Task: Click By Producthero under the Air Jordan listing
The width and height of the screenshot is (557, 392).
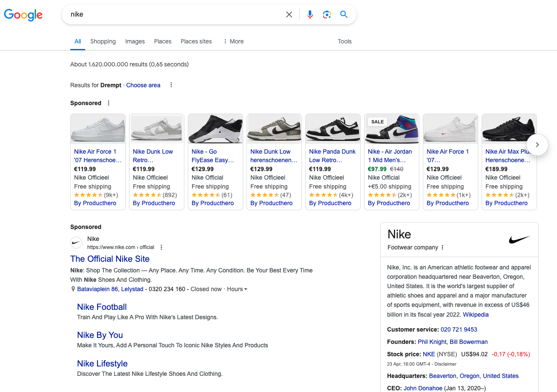Action: click(x=389, y=203)
